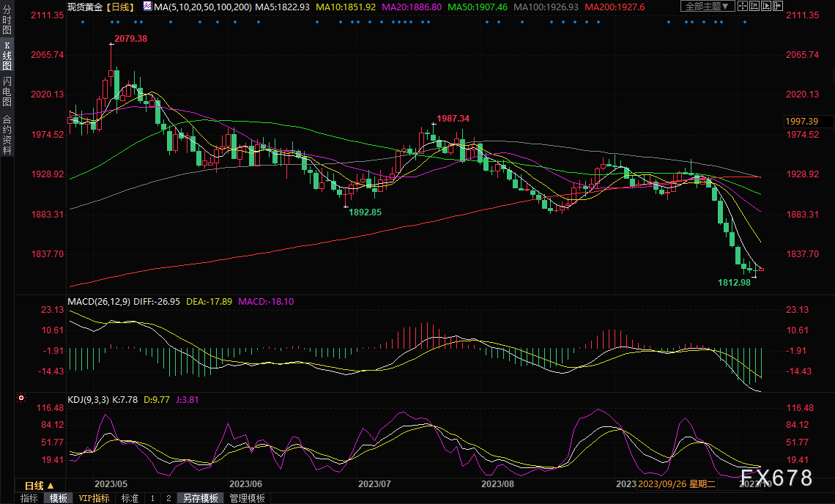Viewport: 835px width, 504px height.
Task: Open the 合约资料 sidebar tab
Action: coord(7,135)
